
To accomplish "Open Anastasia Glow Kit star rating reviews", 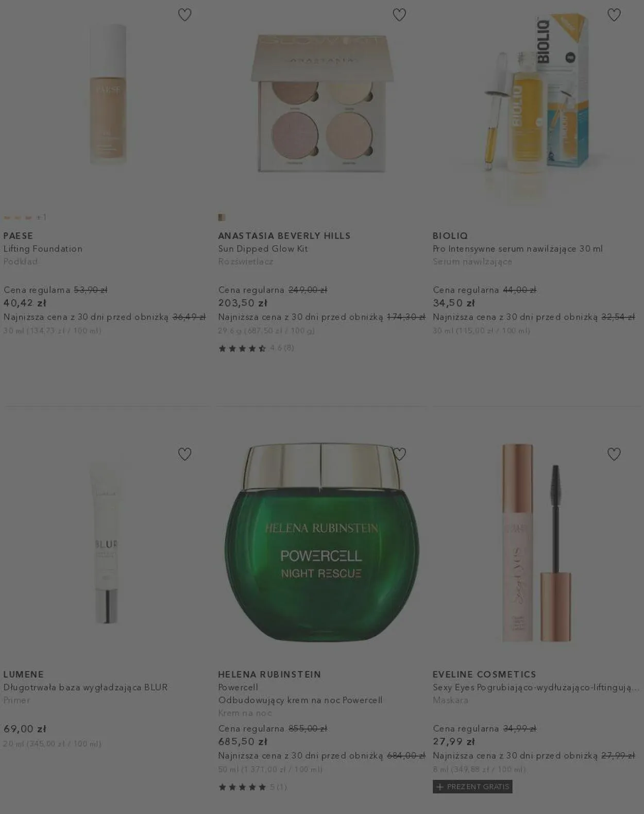I will 256,348.
